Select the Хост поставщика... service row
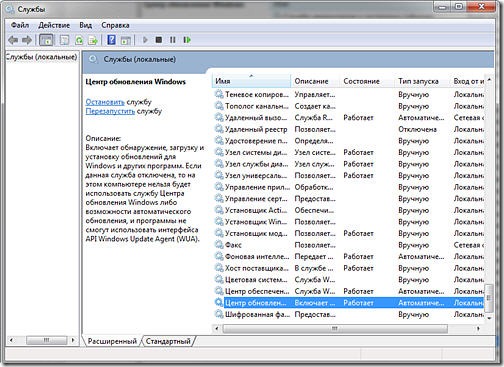This screenshot has width=504, height=367. (349, 268)
